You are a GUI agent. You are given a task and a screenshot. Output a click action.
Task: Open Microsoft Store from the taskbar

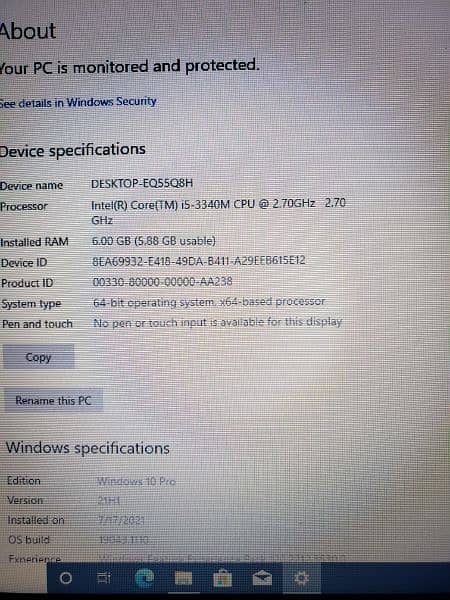tap(223, 578)
